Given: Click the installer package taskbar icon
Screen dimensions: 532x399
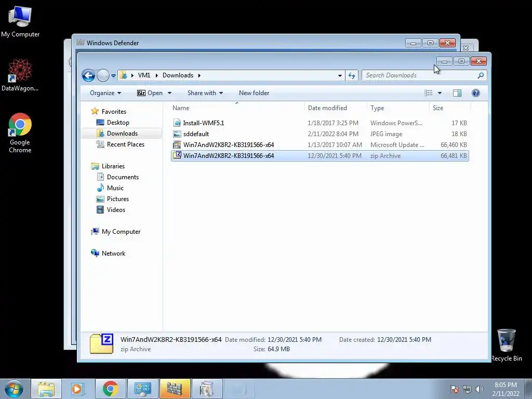Looking at the screenshot, I should (207, 389).
